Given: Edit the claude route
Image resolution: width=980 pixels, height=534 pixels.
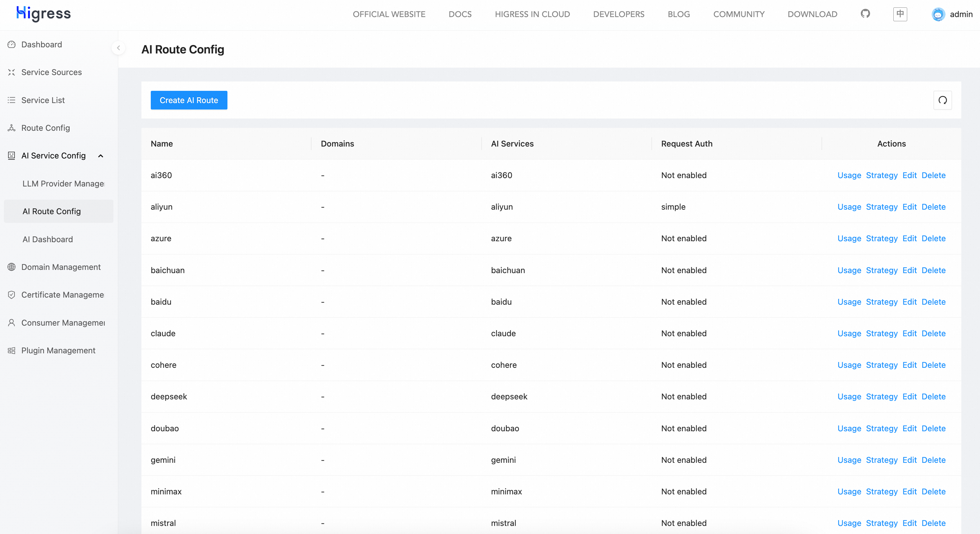Looking at the screenshot, I should [x=909, y=333].
